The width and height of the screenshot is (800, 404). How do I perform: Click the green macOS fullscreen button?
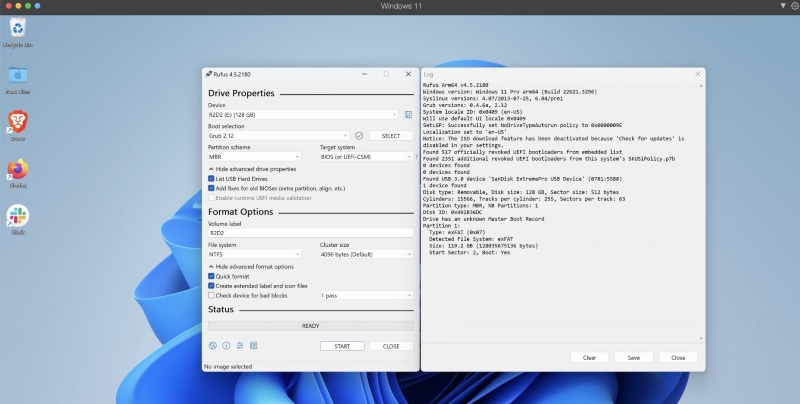pyautogui.click(x=28, y=6)
